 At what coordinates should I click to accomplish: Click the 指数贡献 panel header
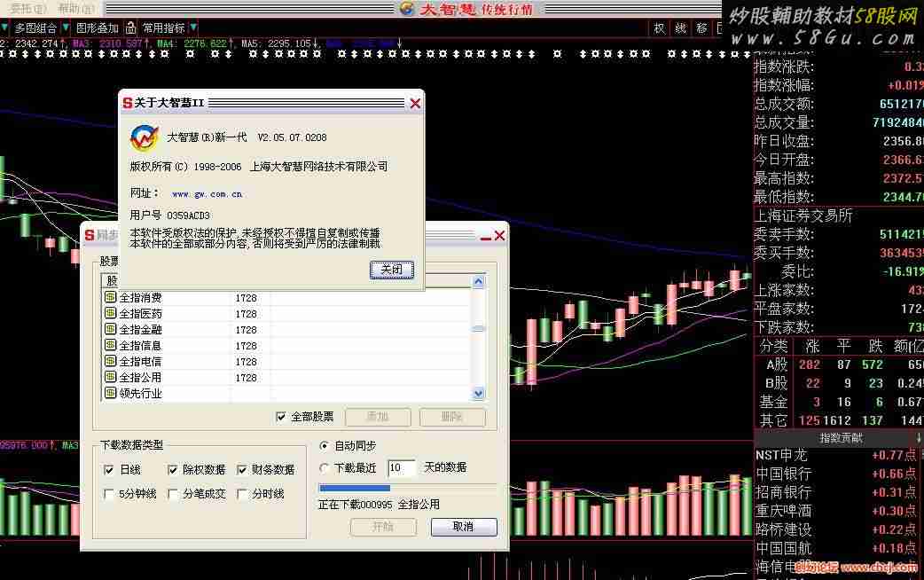(841, 438)
